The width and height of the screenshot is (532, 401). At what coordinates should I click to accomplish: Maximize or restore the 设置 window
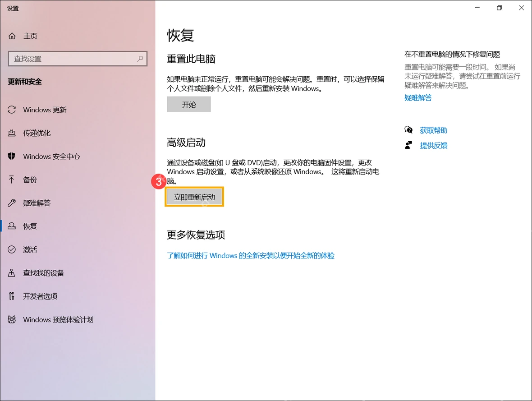[500, 8]
